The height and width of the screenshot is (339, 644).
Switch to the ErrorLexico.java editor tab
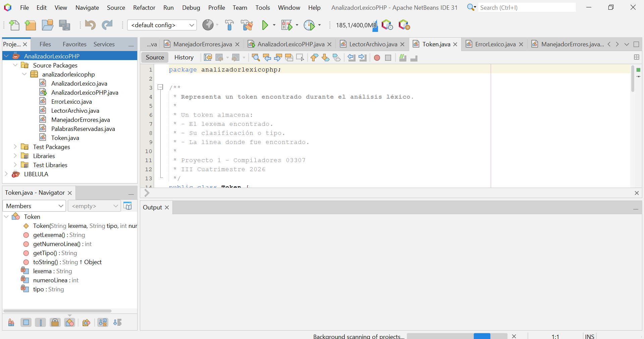coord(495,44)
